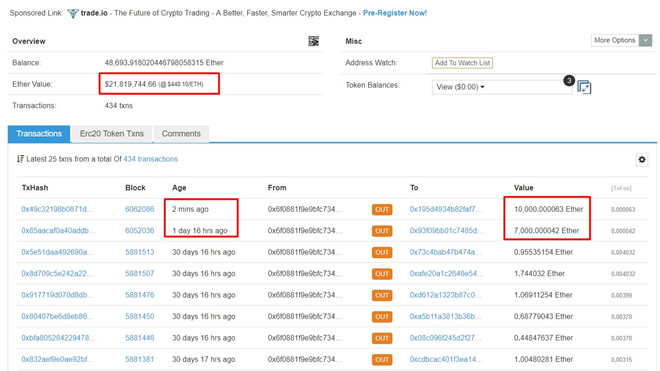This screenshot has height=371, width=660.
Task: Click the transactions settings gear icon
Action: click(641, 160)
